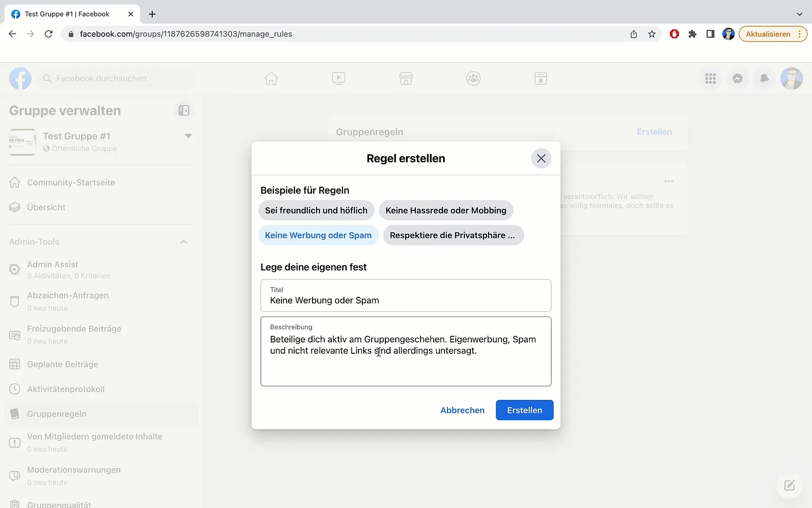
Task: Select the Test Gruppe #1 Facebook tab
Action: 72,14
